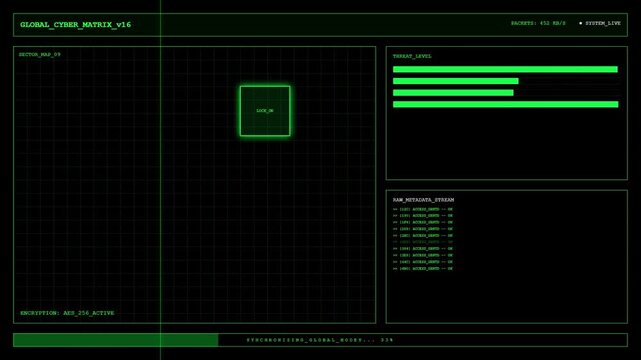This screenshot has height=360, width=641.
Task: Click the second threat level bar
Action: pos(455,81)
